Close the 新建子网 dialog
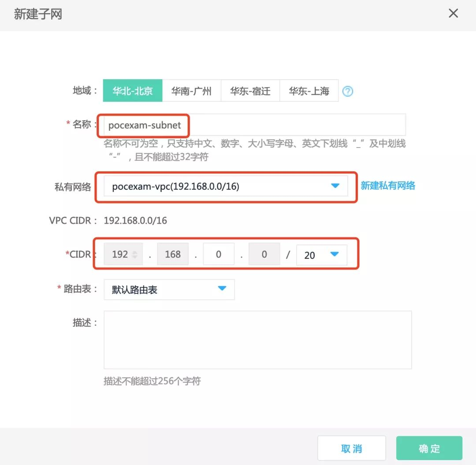476x465 pixels. pos(453,13)
